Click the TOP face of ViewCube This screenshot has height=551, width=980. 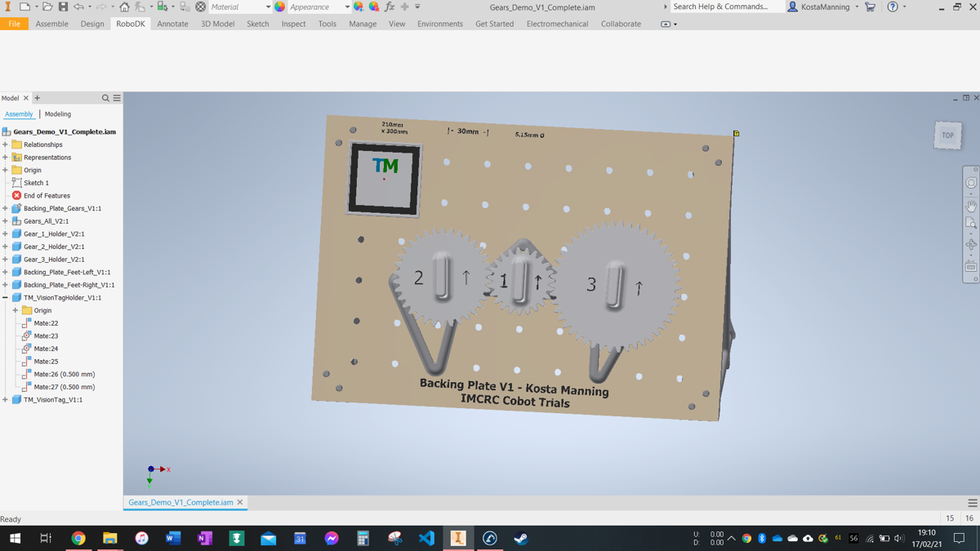pos(947,136)
